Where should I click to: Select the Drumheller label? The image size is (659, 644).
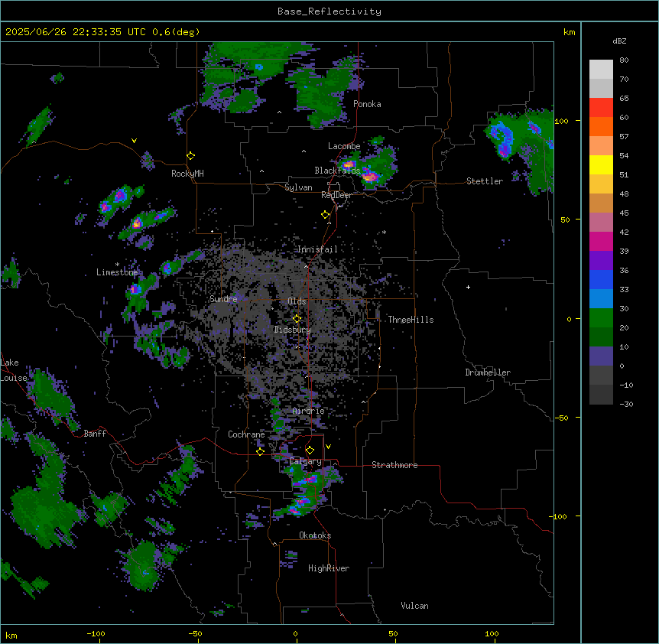tap(488, 372)
